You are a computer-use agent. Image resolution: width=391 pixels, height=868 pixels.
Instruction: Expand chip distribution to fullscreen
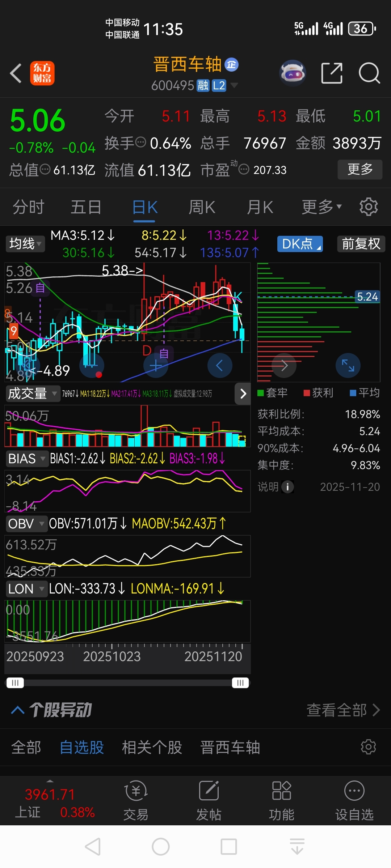348,365
